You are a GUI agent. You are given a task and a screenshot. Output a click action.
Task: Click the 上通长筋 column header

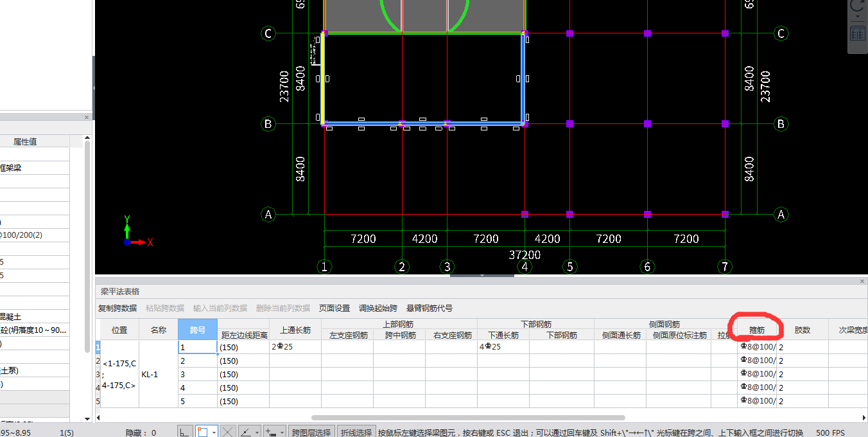click(295, 329)
